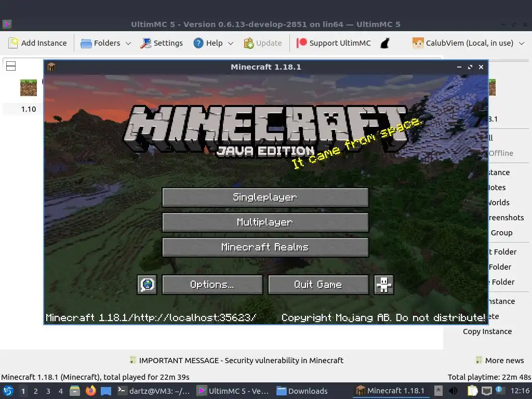Click the Minecraft version text
The height and width of the screenshot is (399, 532).
coord(151,317)
